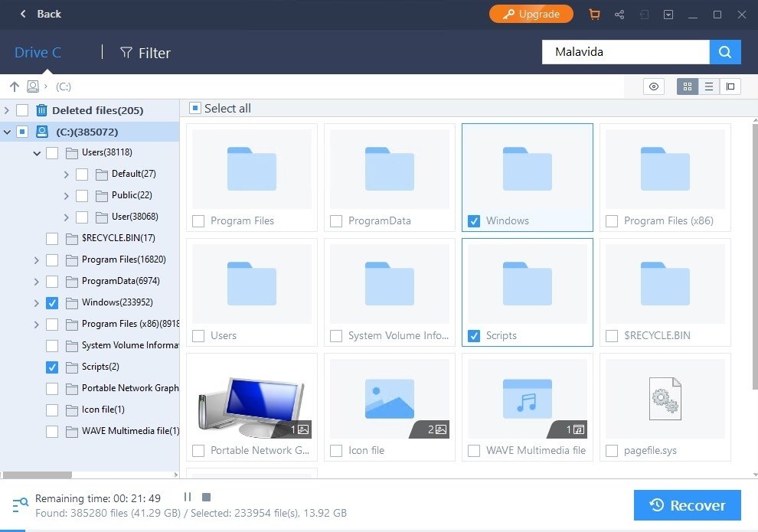This screenshot has height=532, width=758.
Task: Check the Program Files checkbox
Action: tap(198, 221)
